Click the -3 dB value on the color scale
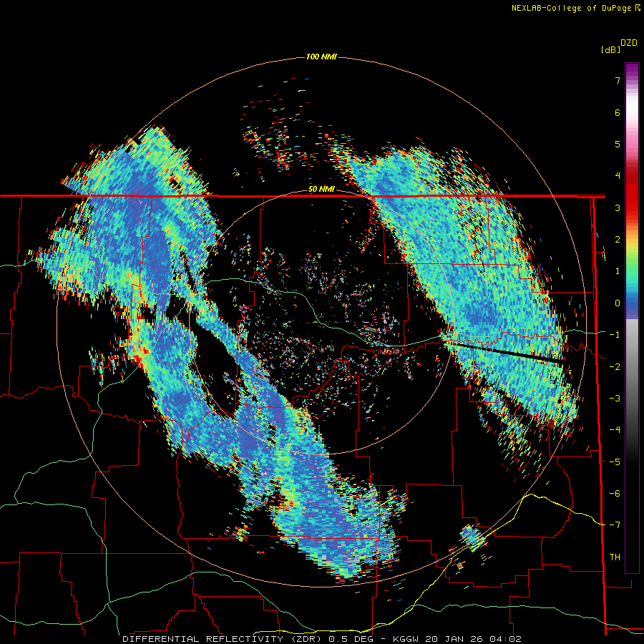 tap(615, 399)
